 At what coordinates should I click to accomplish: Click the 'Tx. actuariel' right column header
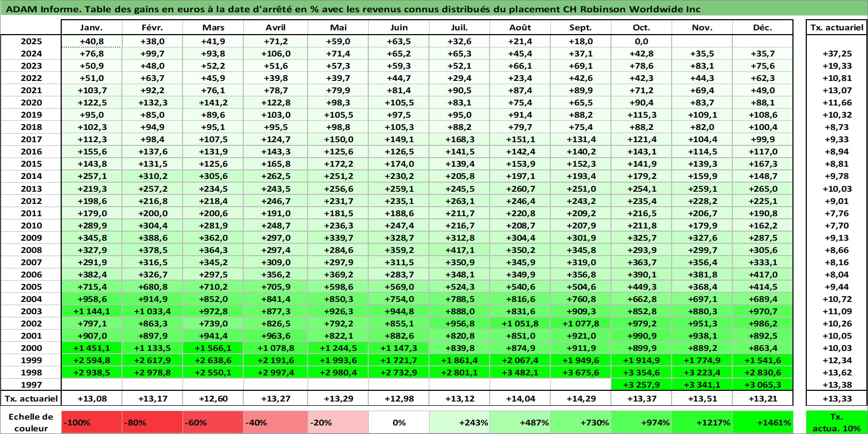[837, 28]
